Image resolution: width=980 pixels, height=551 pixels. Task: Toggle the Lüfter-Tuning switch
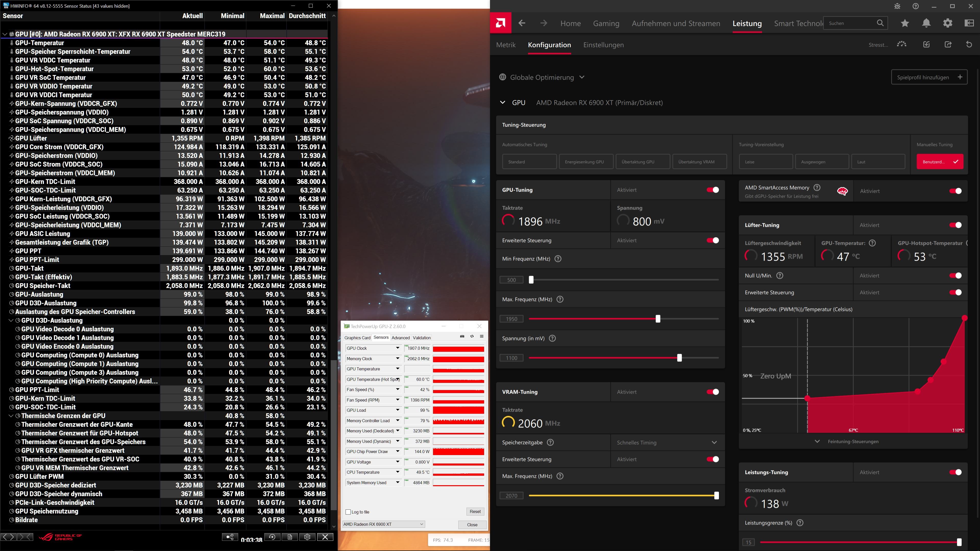click(955, 225)
